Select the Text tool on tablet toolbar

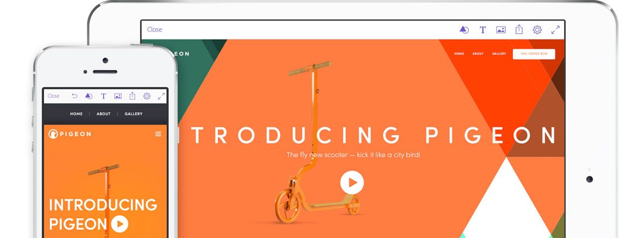pyautogui.click(x=482, y=30)
